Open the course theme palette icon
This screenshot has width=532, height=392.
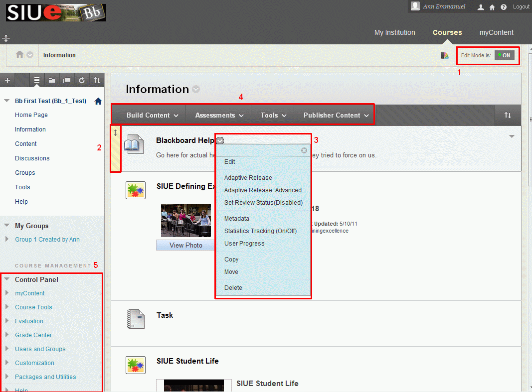[445, 55]
